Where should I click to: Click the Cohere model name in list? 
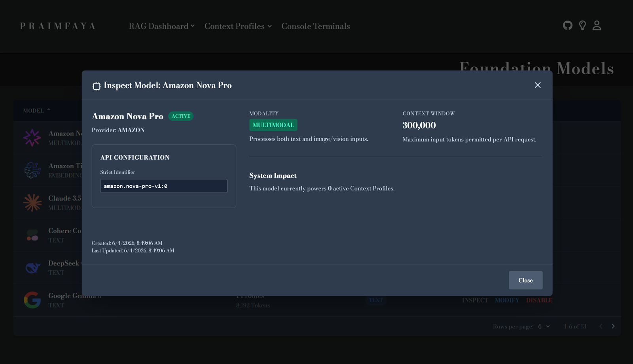click(x=65, y=231)
